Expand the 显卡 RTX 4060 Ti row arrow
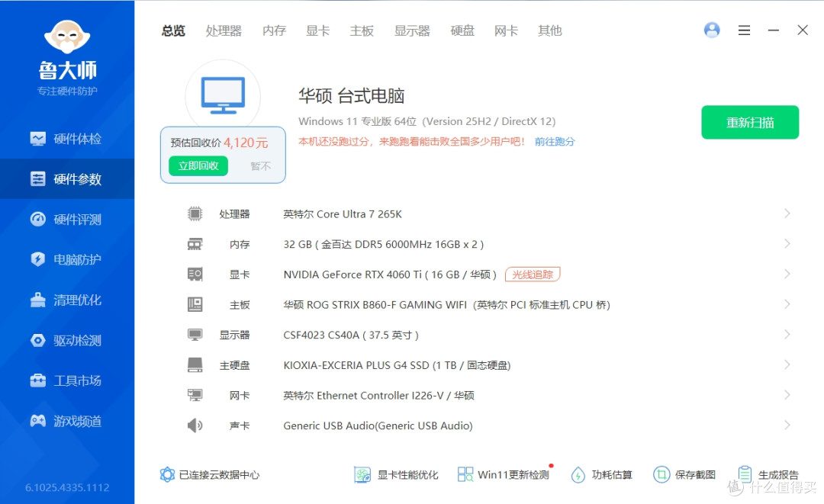This screenshot has height=504, width=824. click(787, 274)
